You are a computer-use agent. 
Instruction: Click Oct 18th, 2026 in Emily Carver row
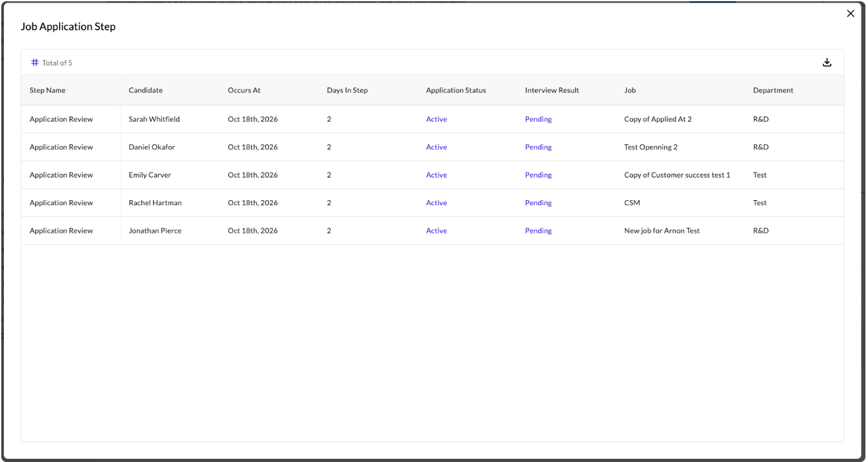[253, 175]
